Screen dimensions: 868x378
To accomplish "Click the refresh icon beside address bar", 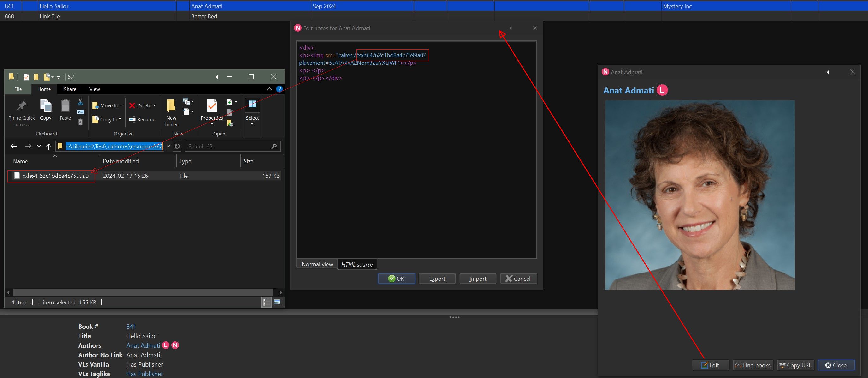I will [177, 146].
